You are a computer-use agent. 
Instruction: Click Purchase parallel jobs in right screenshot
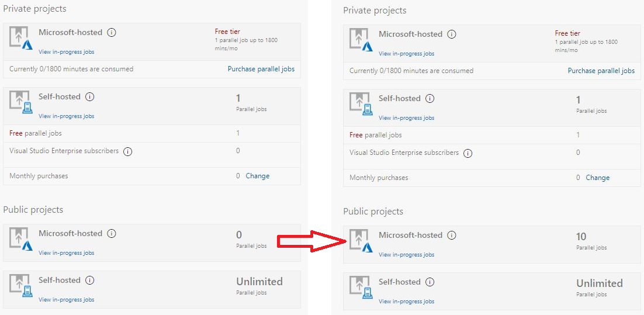point(601,71)
